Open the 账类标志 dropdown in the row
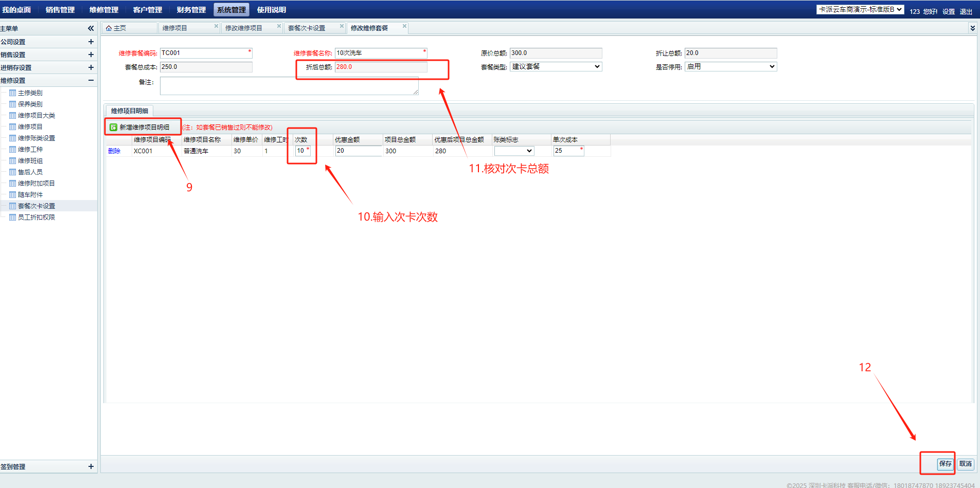The width and height of the screenshot is (980, 488). coord(514,151)
